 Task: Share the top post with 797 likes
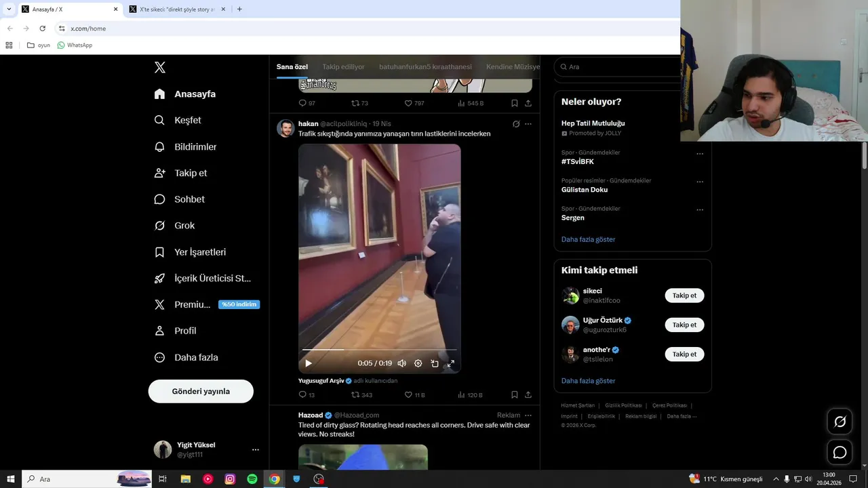pyautogui.click(x=528, y=103)
